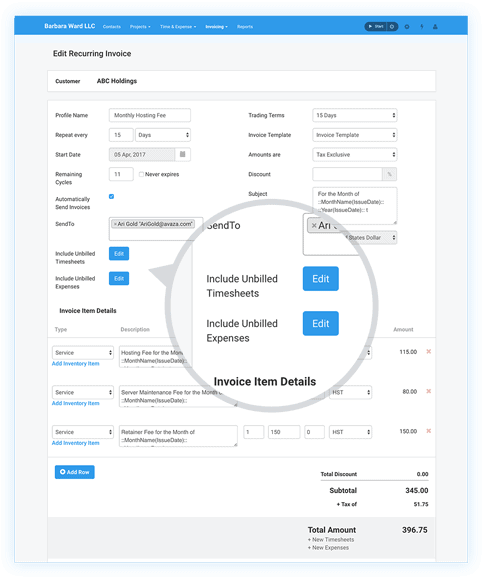This screenshot has height=578, width=483.
Task: Focus the Remaining Cycles field
Action: tap(121, 174)
